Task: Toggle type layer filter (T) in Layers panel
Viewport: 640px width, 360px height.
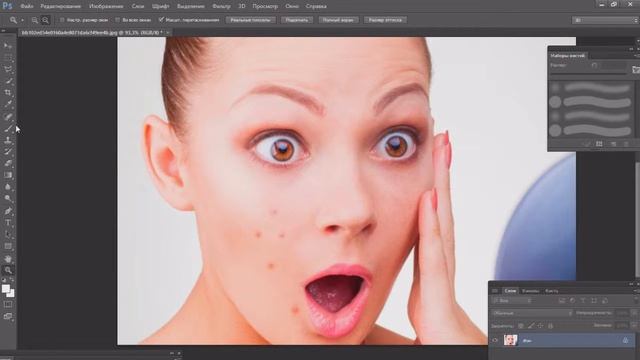Action: pyautogui.click(x=583, y=300)
